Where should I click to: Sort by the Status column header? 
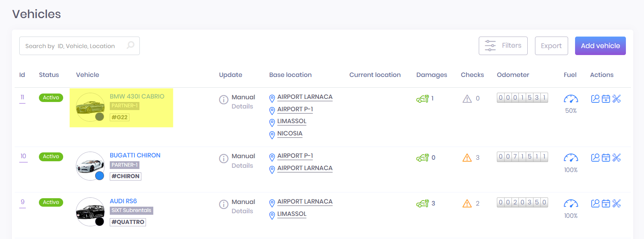[49, 75]
